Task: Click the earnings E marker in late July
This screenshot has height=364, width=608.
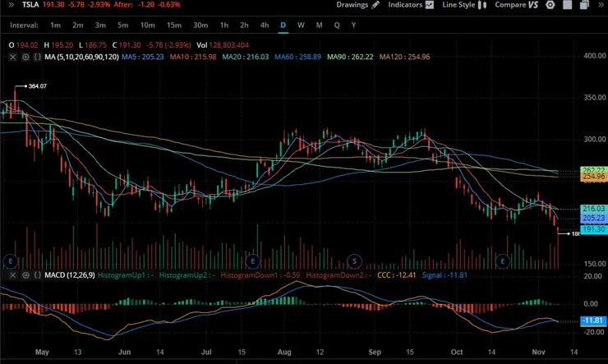Action: [252, 261]
